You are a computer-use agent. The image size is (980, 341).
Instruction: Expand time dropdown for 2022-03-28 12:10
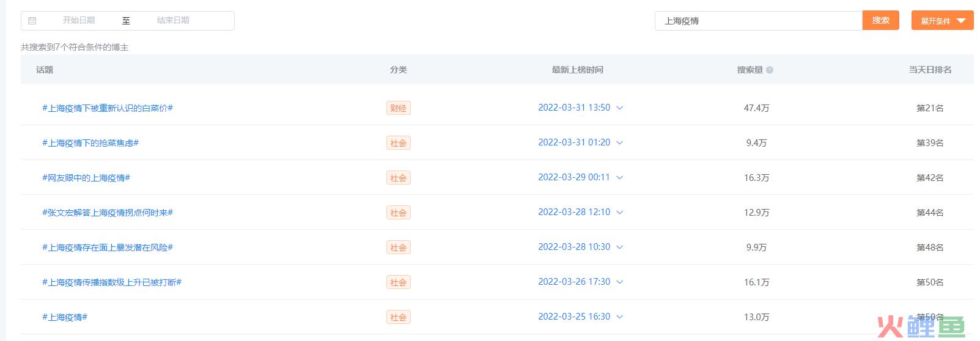(x=619, y=213)
